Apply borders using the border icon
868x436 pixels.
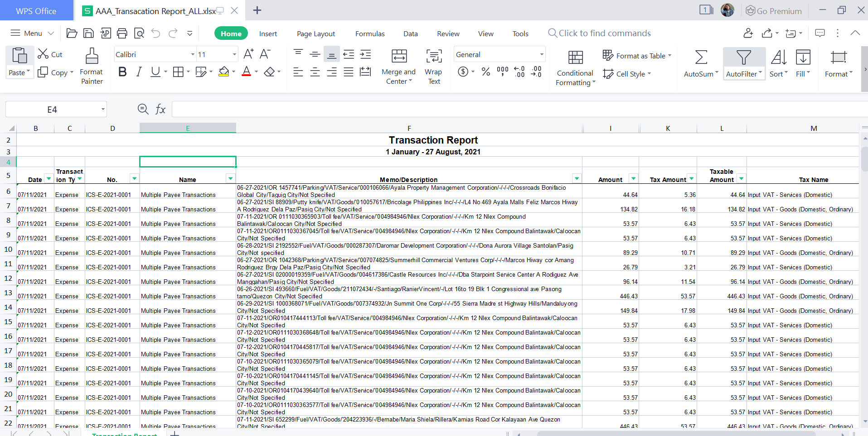[179, 72]
